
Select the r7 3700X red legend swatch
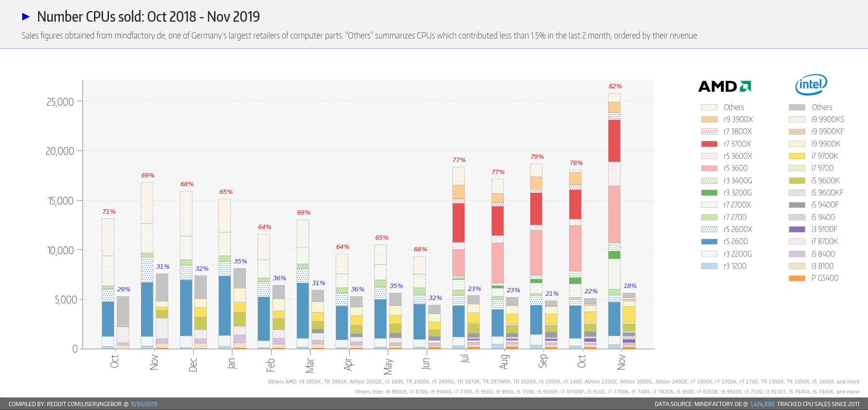tap(709, 144)
